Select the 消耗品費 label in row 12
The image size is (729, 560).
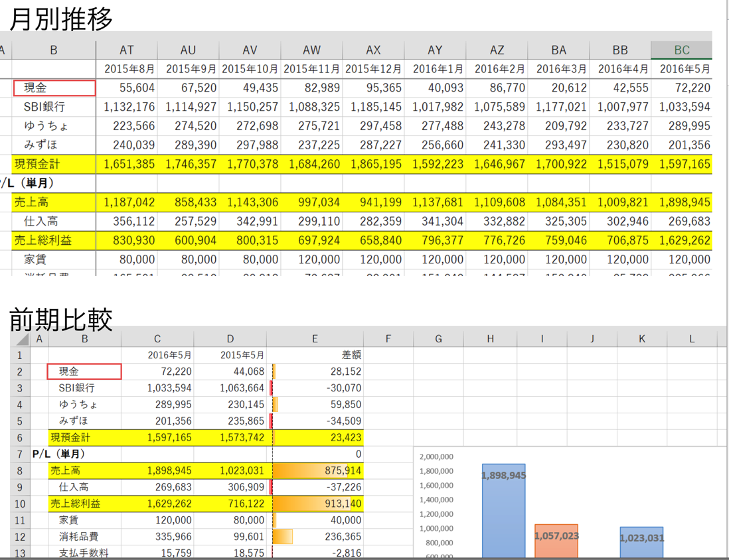pyautogui.click(x=84, y=537)
